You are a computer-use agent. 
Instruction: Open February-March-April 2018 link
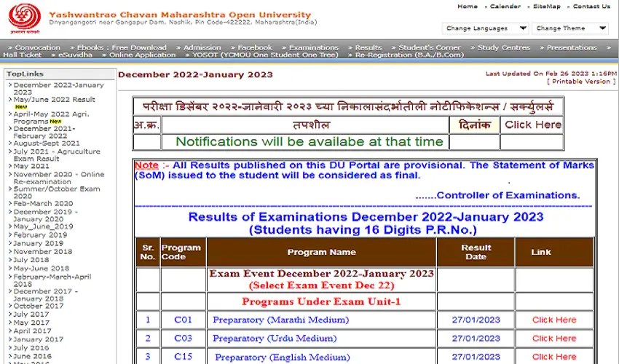coord(52,280)
